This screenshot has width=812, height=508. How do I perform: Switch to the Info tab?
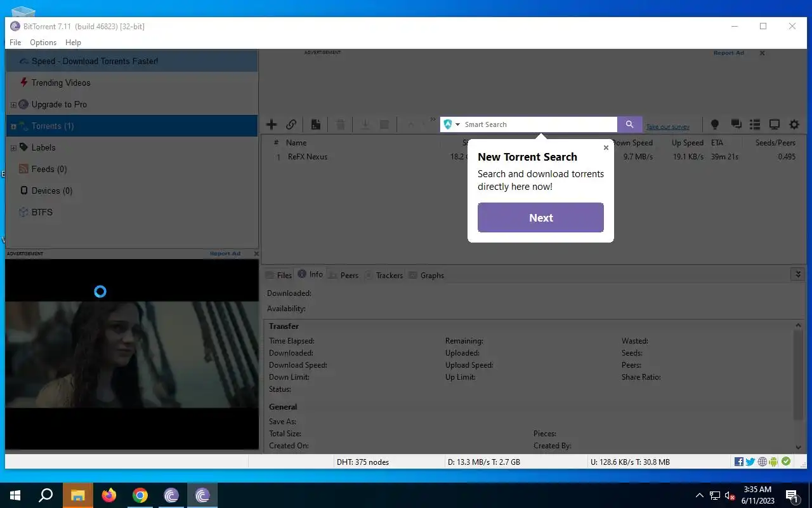[x=310, y=274]
